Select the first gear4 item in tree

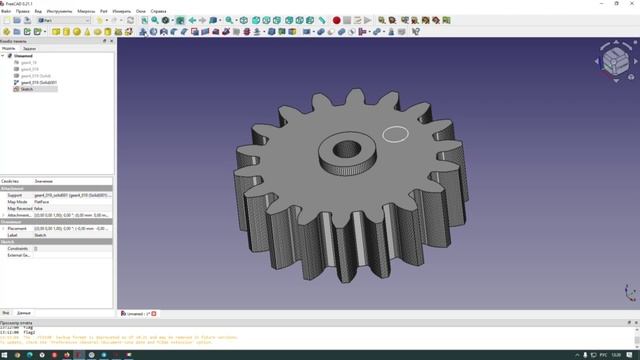click(29, 63)
